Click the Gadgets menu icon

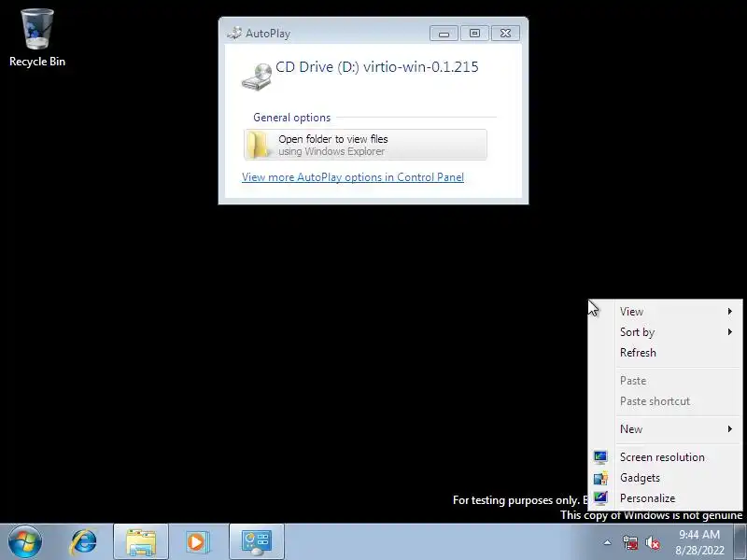pos(600,478)
